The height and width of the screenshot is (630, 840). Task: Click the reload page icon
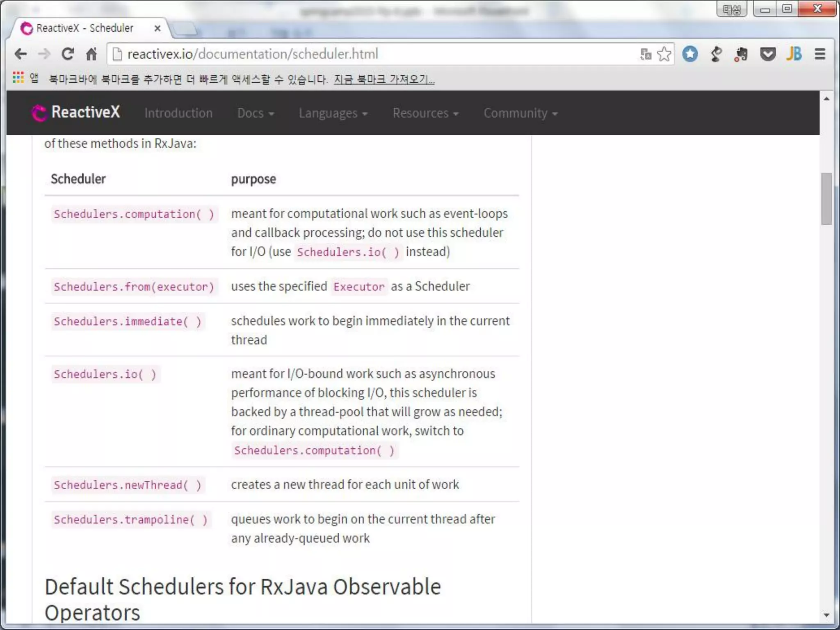point(68,54)
